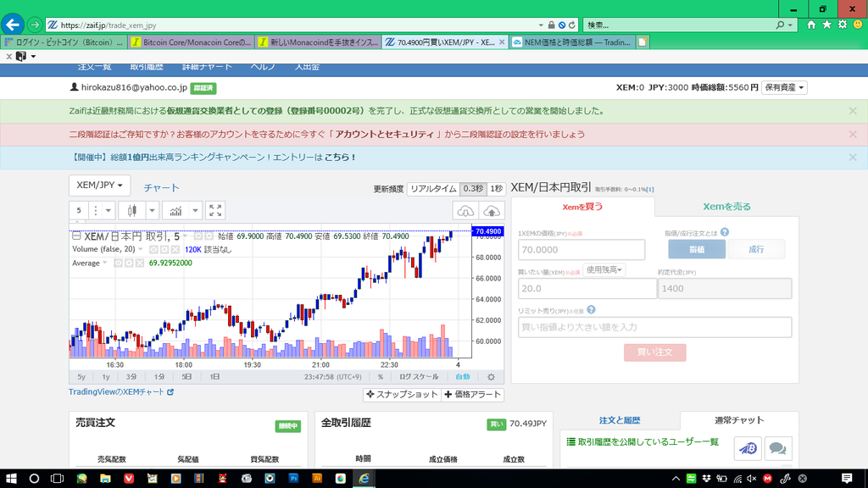Set update frequency to 1秒
The height and width of the screenshot is (488, 868).
496,189
